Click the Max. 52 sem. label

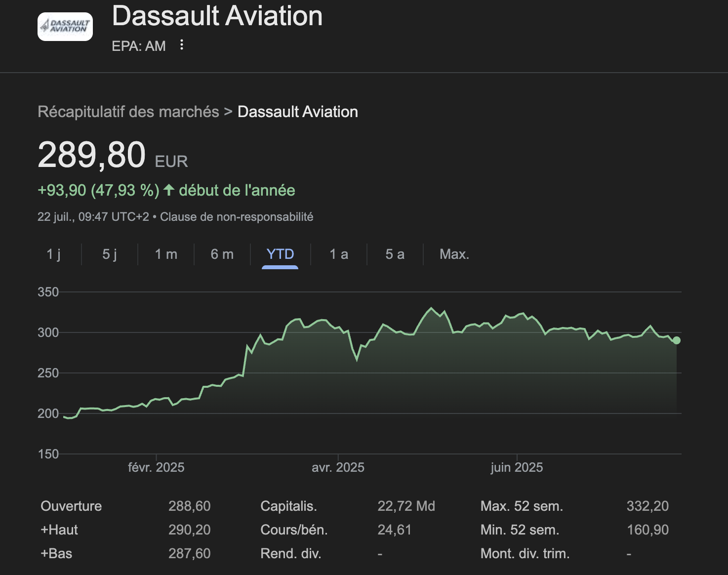(x=522, y=506)
